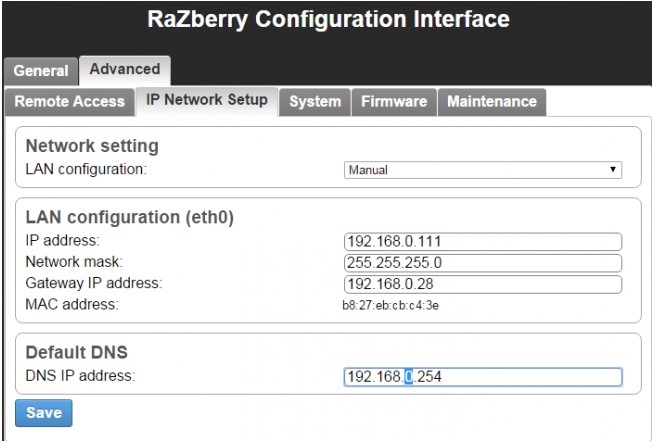
Task: Switch to the General tab
Action: click(41, 71)
